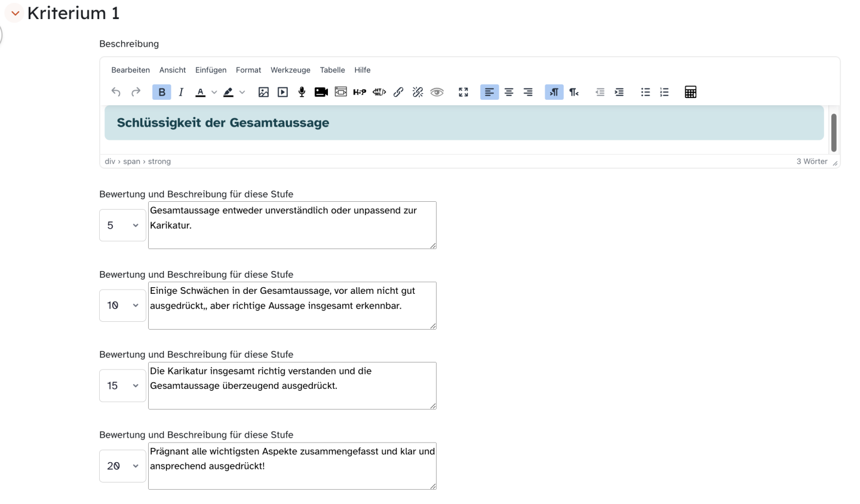Click into 'Gesamtaussage entweder unverständlich' text area
The image size is (860, 504).
coord(292,225)
